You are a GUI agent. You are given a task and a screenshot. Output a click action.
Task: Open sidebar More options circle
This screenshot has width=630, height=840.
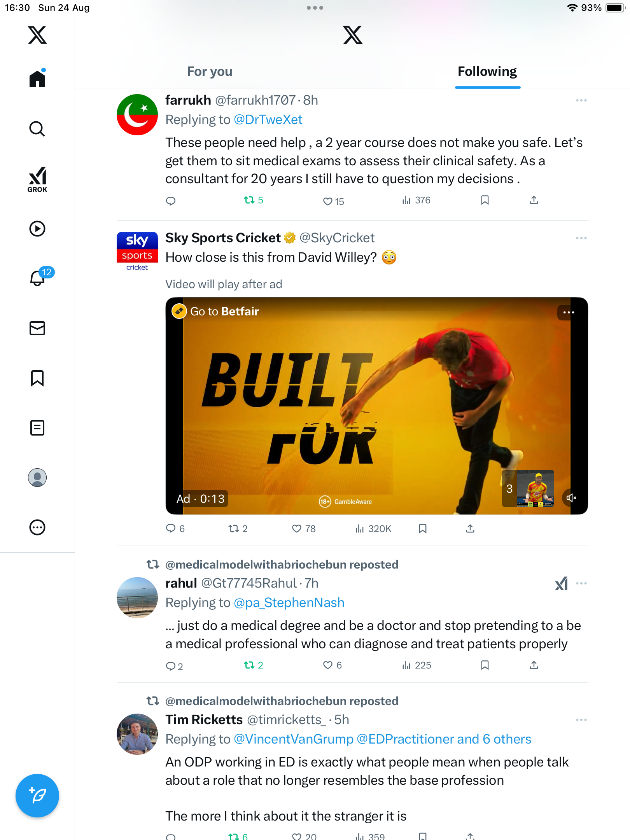[x=37, y=527]
